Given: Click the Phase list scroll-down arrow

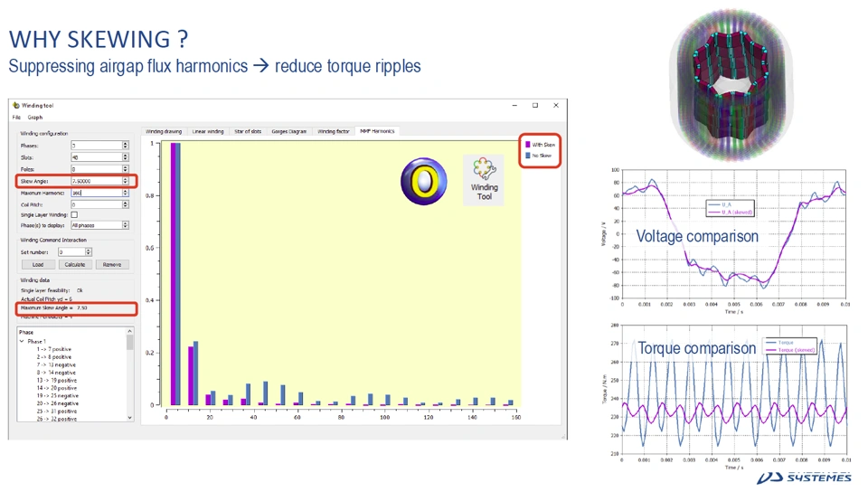Looking at the screenshot, I should [130, 418].
